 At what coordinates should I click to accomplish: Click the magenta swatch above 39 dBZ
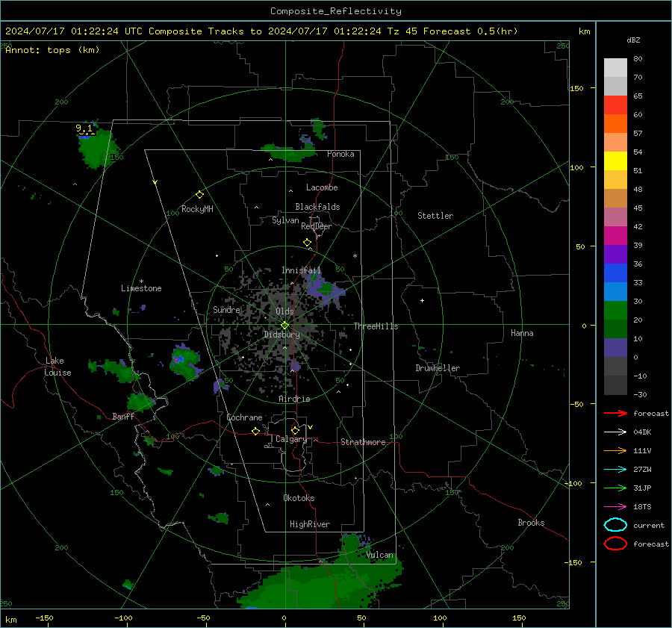coord(615,236)
